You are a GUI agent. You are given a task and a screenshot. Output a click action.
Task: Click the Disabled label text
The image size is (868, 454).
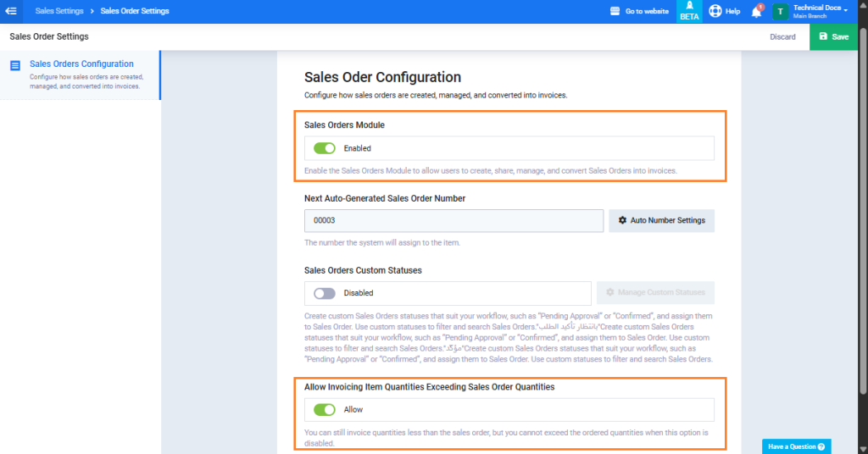tap(359, 293)
